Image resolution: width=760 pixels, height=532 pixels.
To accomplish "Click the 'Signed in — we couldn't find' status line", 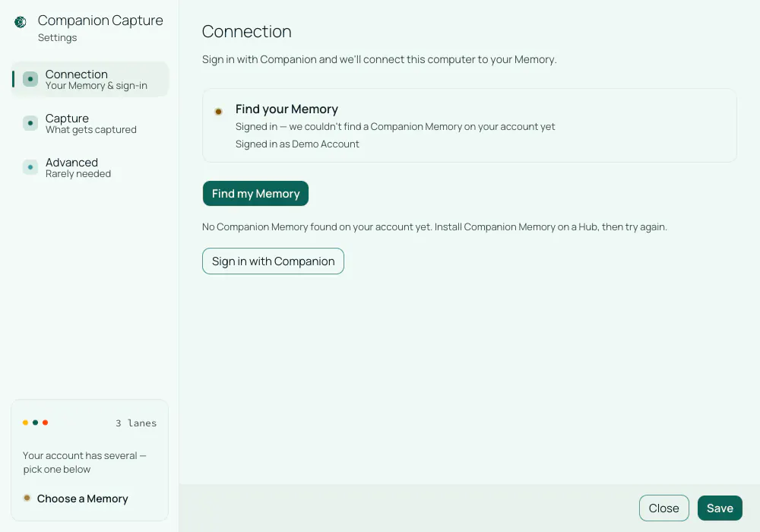I will [395, 126].
